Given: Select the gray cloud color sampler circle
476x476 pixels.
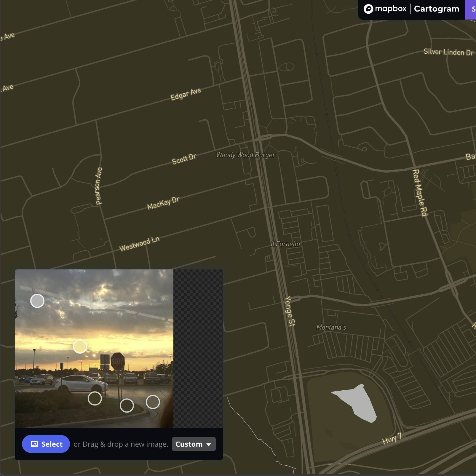Looking at the screenshot, I should point(37,301).
